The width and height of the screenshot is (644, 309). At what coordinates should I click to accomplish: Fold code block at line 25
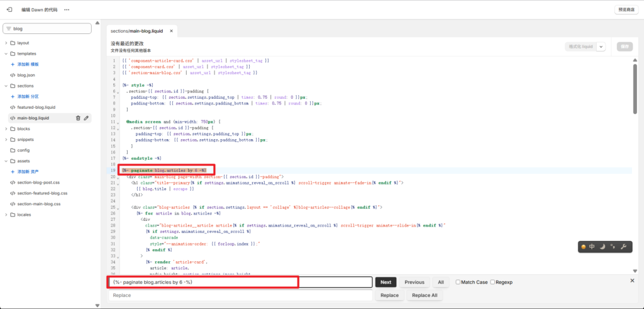[118, 208]
